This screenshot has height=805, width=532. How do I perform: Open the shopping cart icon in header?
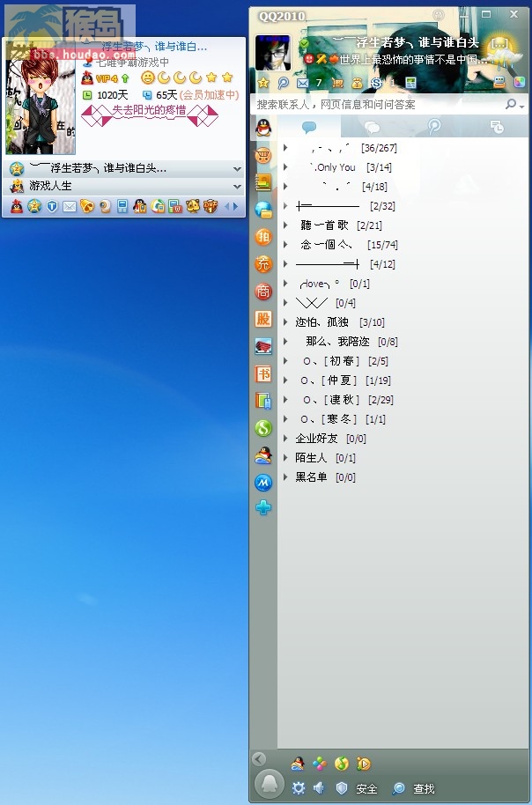tap(337, 83)
